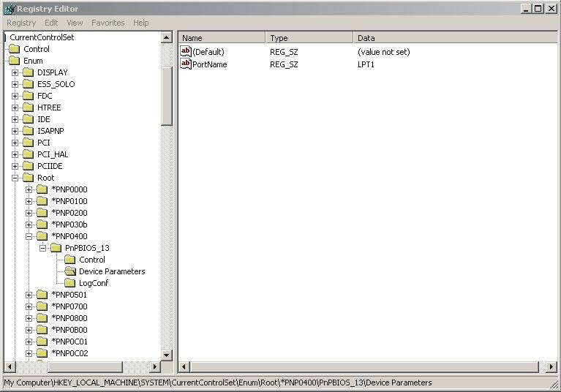Select the *PNP0800 key label

pos(69,318)
